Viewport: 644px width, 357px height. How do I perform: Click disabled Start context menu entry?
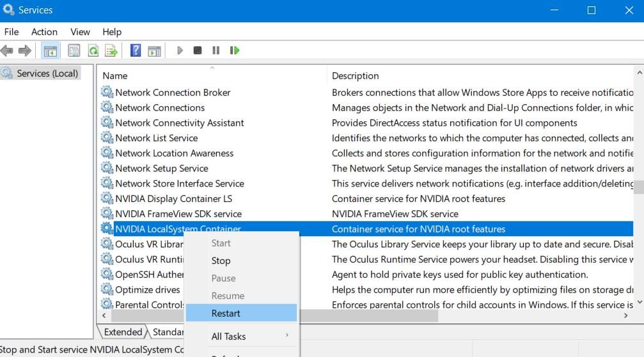pos(241,243)
